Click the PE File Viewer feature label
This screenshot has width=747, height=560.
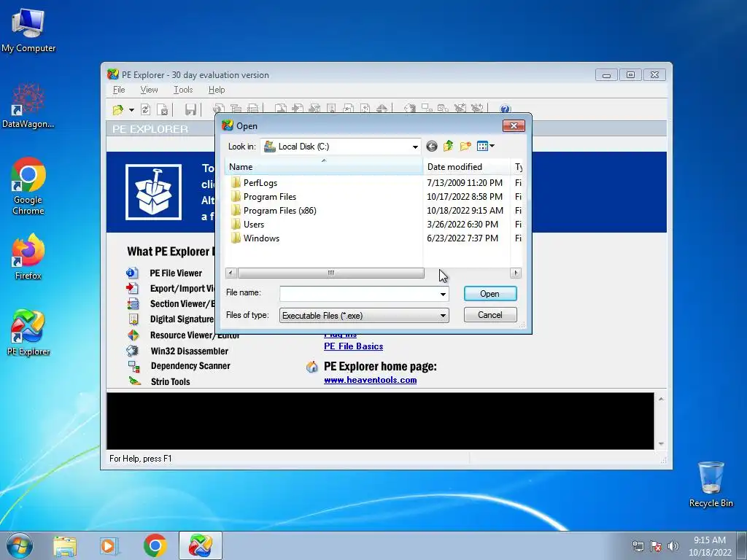[176, 273]
